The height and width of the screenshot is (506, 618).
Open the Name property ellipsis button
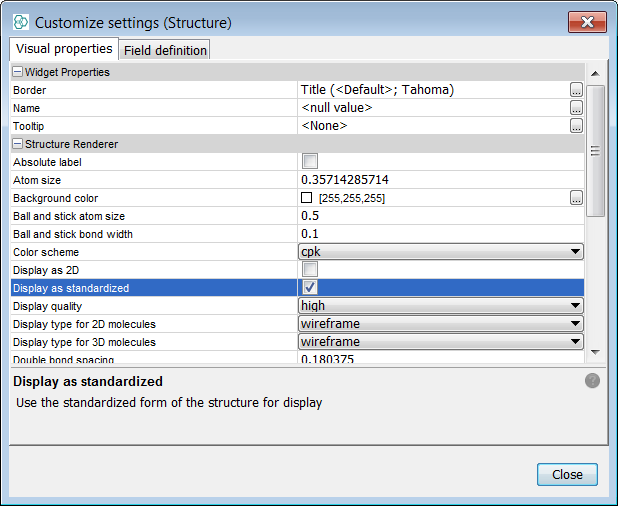click(x=576, y=108)
